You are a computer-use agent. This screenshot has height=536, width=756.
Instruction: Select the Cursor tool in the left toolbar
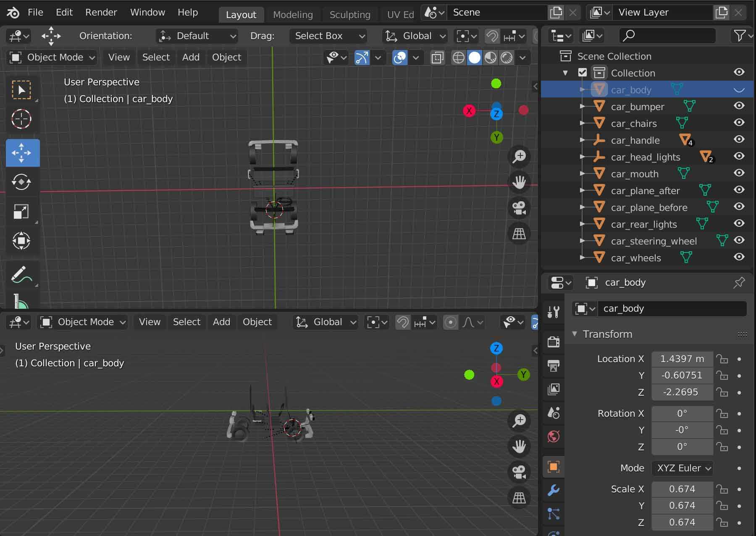click(21, 119)
